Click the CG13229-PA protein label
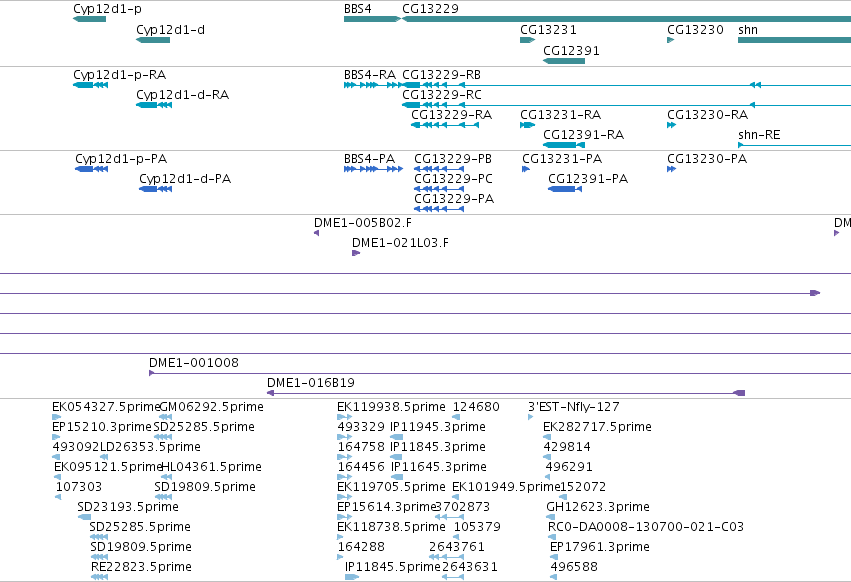This screenshot has width=851, height=582. point(454,199)
